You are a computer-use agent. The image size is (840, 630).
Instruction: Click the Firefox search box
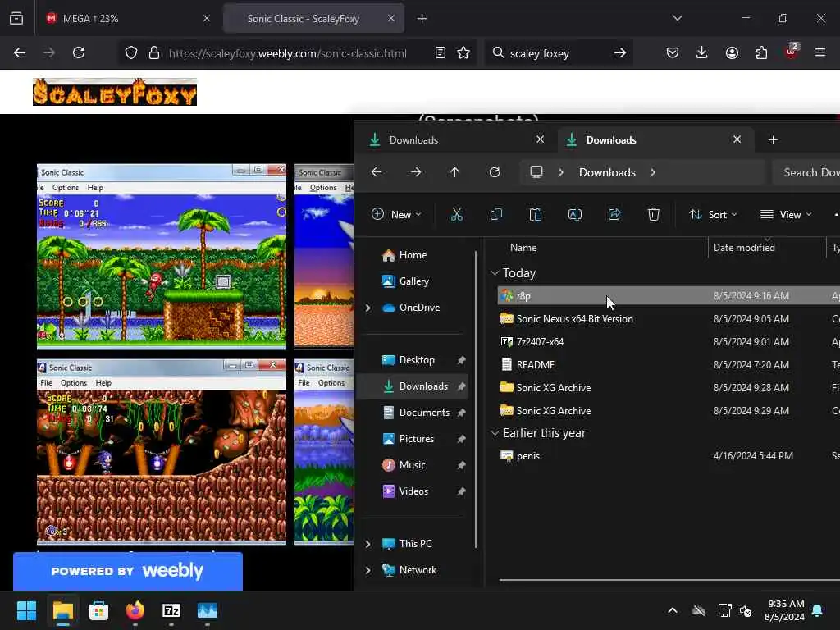click(x=557, y=53)
